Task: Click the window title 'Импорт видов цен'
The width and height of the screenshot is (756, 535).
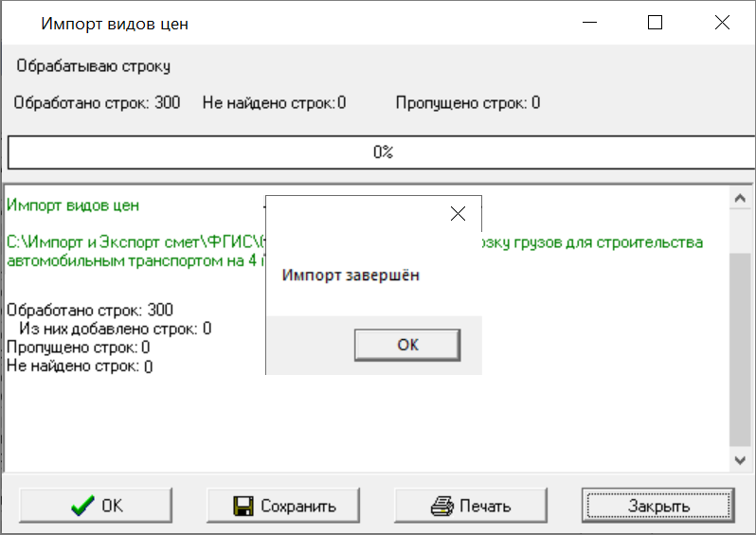Action: tap(115, 24)
